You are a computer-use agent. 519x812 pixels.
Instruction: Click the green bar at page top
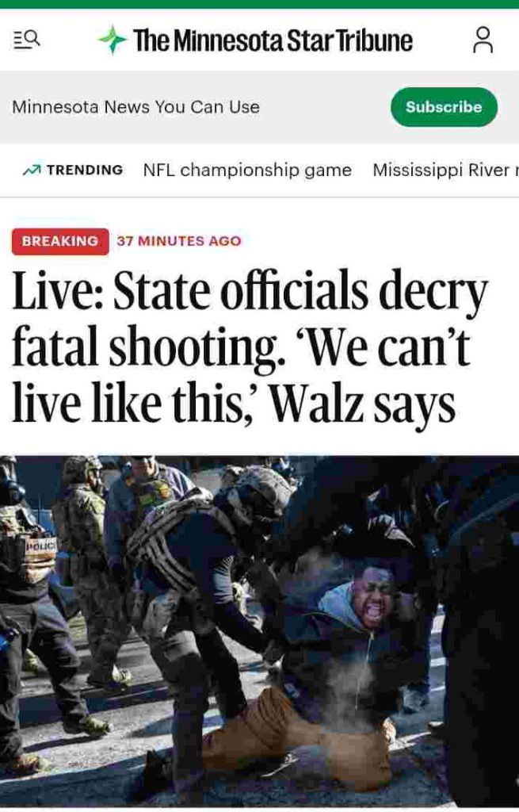coord(259,4)
